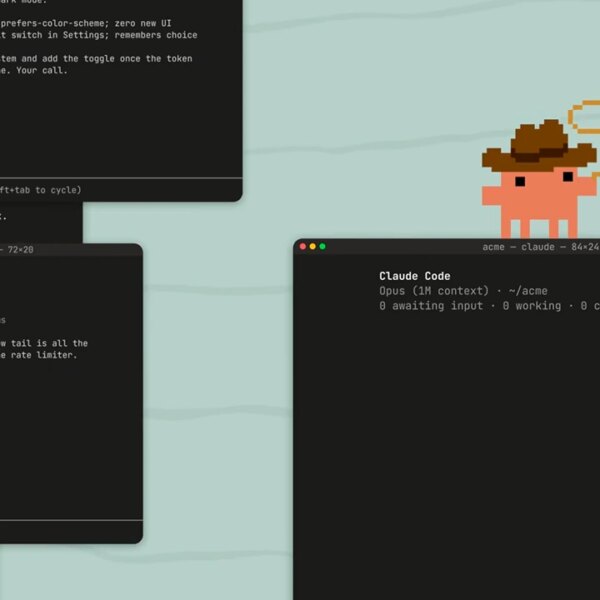Click 'prefers-color-scheme; zero new UI' line
Viewport: 600px width, 600px height.
(x=86, y=23)
